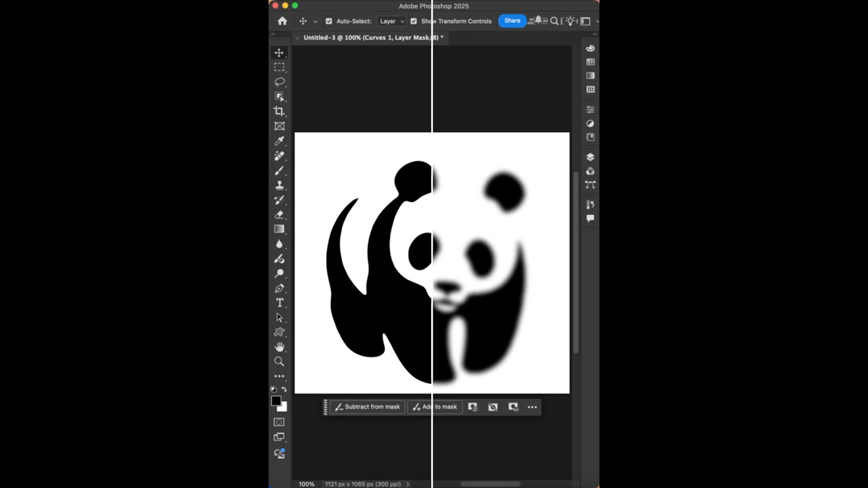Open the Layers panel icon

tap(590, 157)
